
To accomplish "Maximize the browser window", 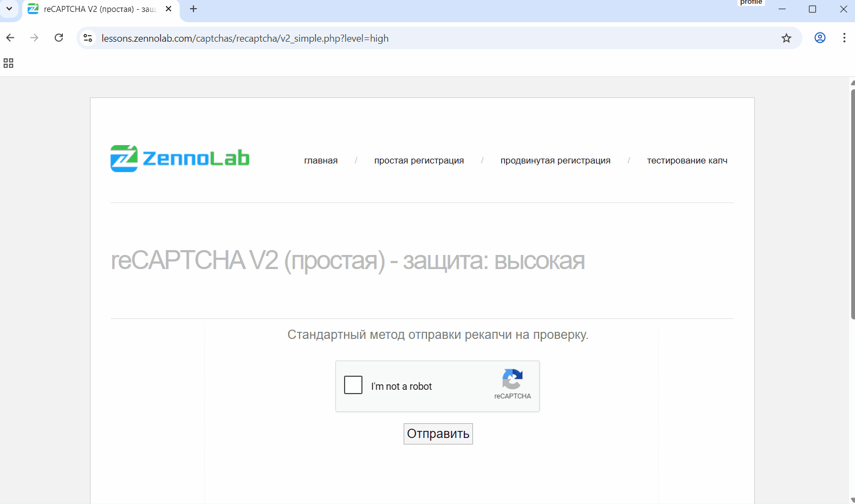I will [812, 9].
